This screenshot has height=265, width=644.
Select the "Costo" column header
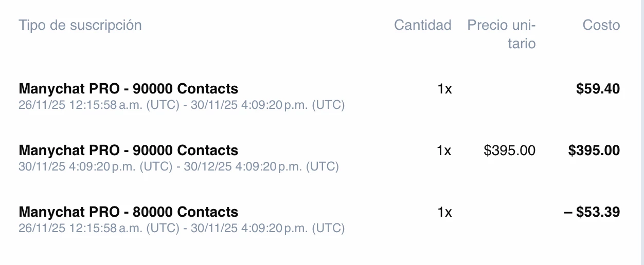pyautogui.click(x=601, y=25)
